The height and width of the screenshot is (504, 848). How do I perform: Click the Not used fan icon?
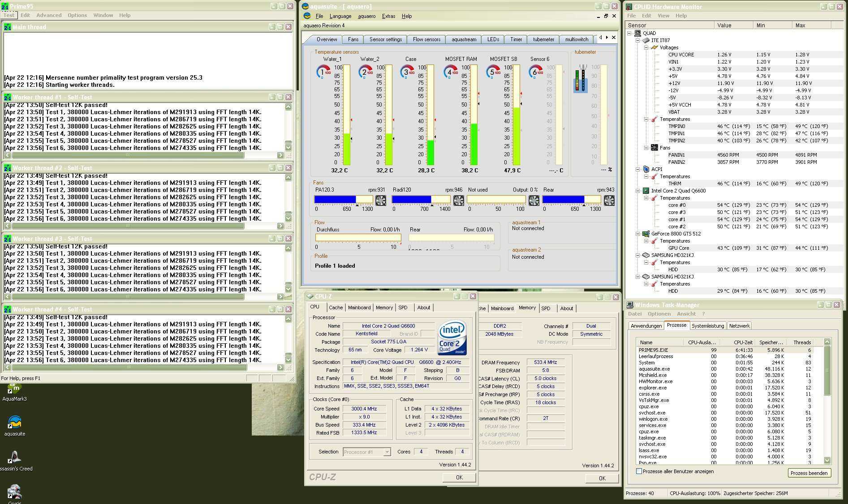pyautogui.click(x=534, y=200)
